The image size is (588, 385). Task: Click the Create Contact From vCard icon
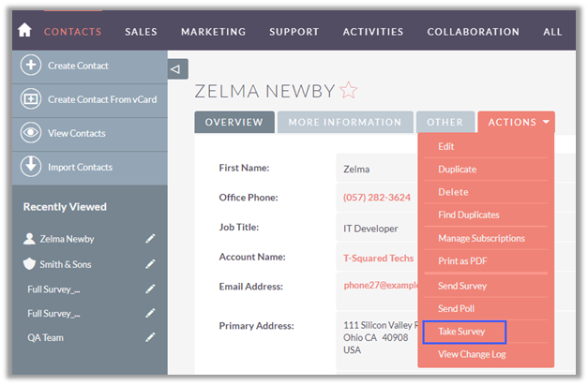(x=31, y=99)
